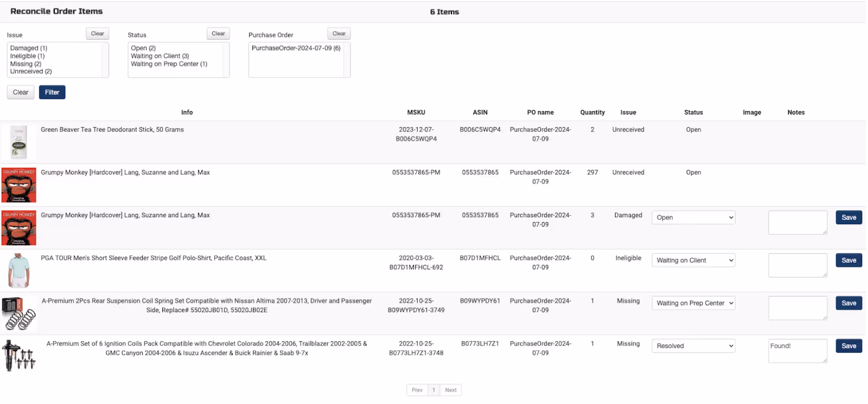The image size is (868, 404).
Task: Click the Info column header
Action: [187, 112]
